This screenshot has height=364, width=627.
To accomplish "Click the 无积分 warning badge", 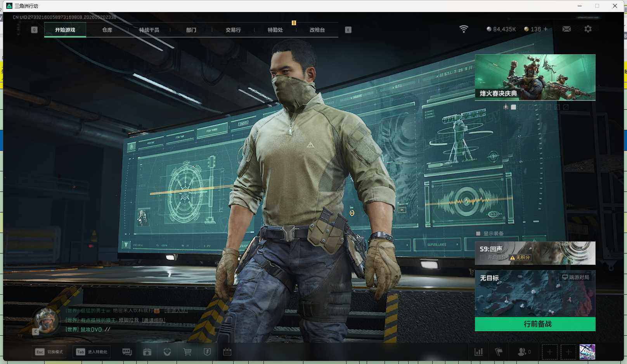I will [x=520, y=257].
